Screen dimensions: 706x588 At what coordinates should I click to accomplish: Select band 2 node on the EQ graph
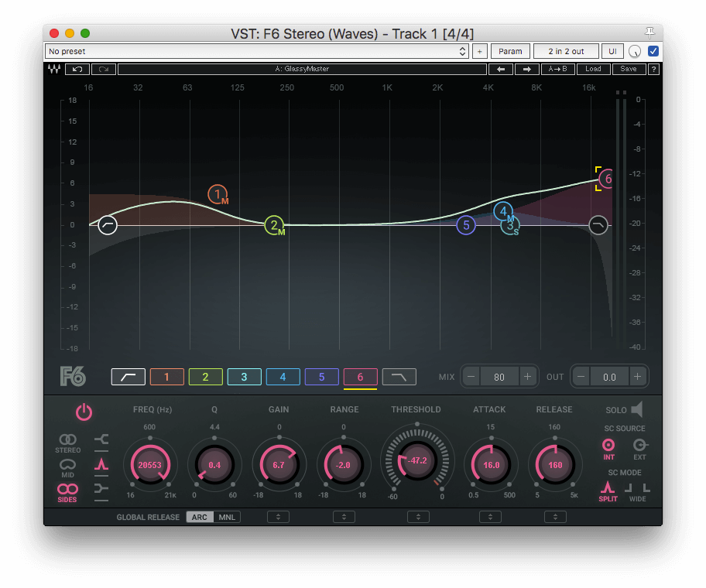(x=275, y=225)
